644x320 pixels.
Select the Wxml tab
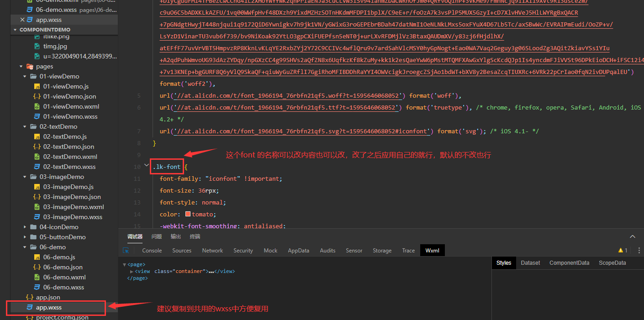(x=432, y=250)
